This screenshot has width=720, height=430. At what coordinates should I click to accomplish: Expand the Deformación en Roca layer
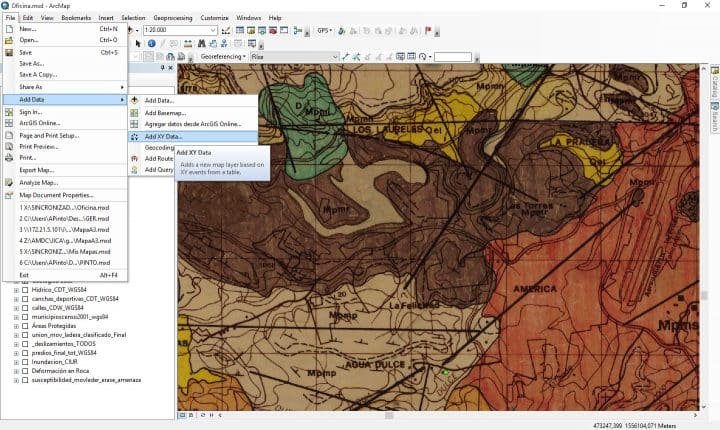coord(17,371)
